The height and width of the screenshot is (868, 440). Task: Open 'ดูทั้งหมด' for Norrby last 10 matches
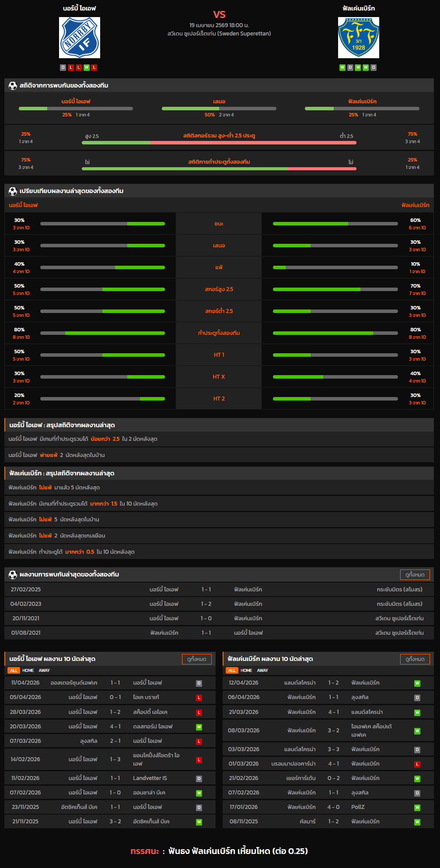point(196,659)
